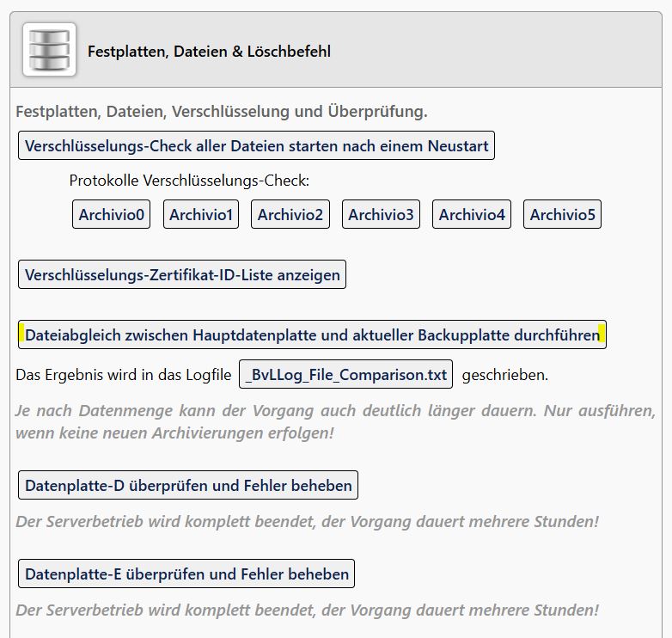The image size is (672, 638).
Task: Open the Archivio0 protocol
Action: point(112,215)
